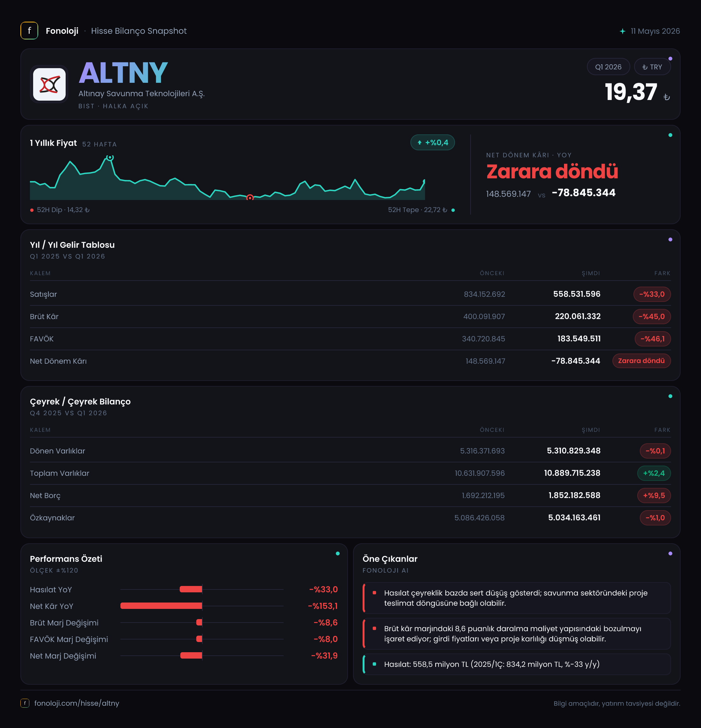This screenshot has width=701, height=728.
Task: Click the Net Kâr YoY performance bar
Action: (x=161, y=606)
